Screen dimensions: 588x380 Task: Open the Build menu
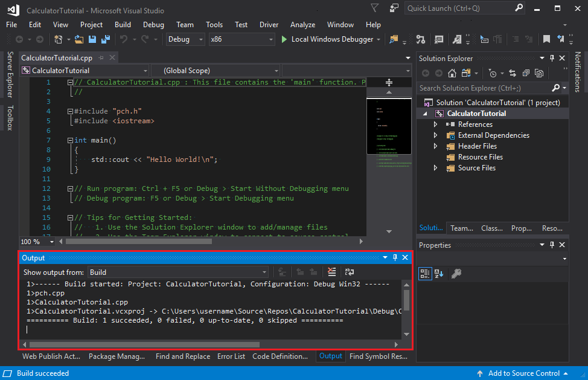123,25
